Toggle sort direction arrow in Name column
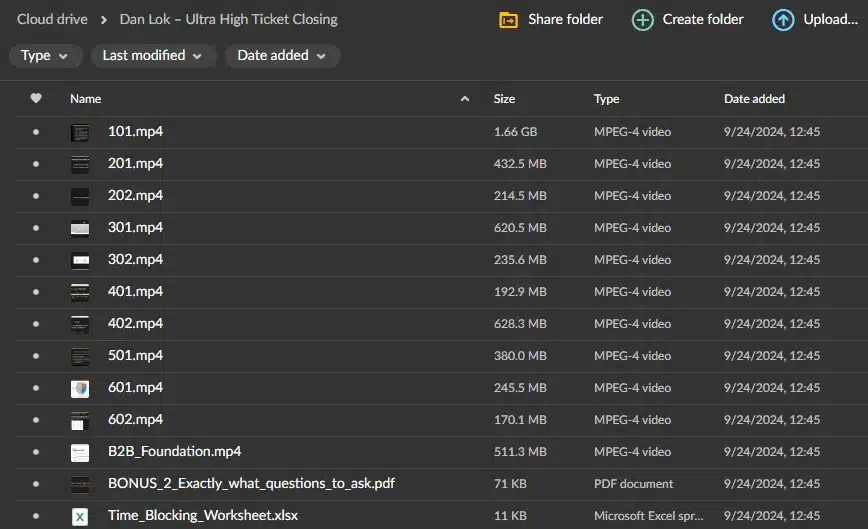Image resolution: width=868 pixels, height=529 pixels. click(x=465, y=99)
